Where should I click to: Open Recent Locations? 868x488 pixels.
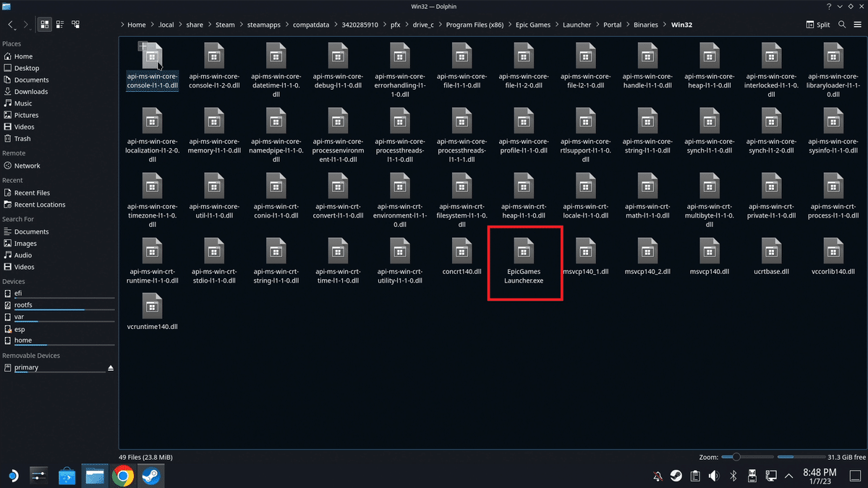click(40, 205)
